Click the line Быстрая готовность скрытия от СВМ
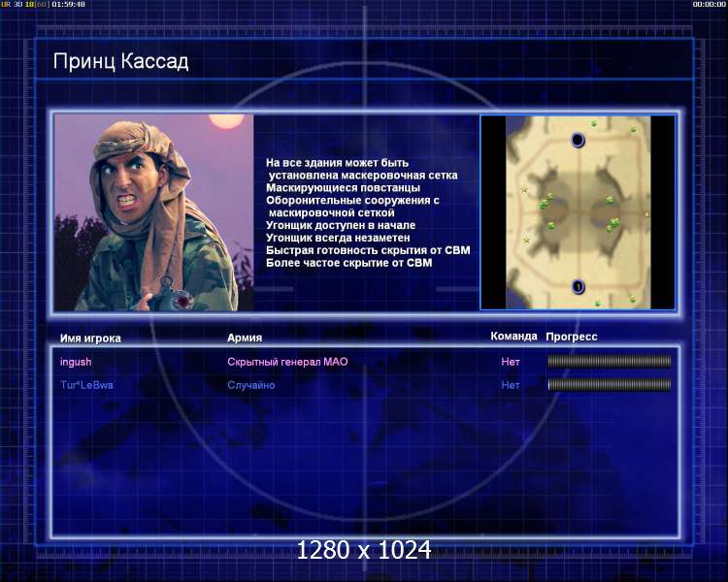Image resolution: width=728 pixels, height=582 pixels. coord(368,250)
